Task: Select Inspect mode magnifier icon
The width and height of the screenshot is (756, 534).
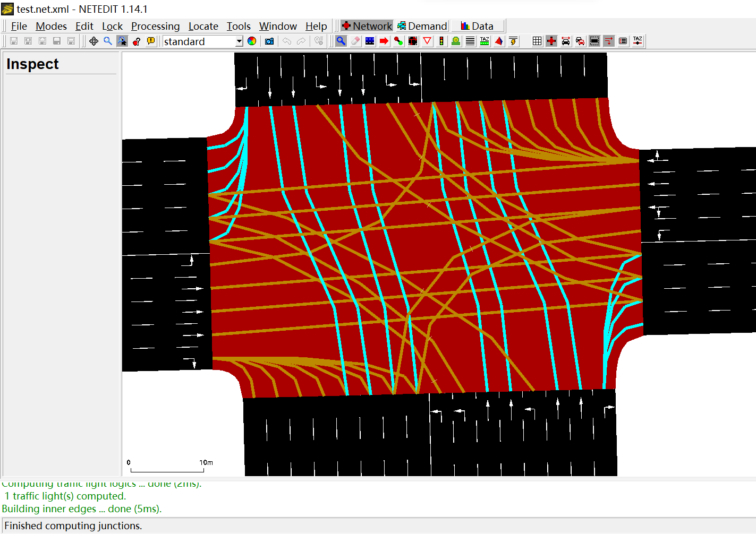Action: 341,41
